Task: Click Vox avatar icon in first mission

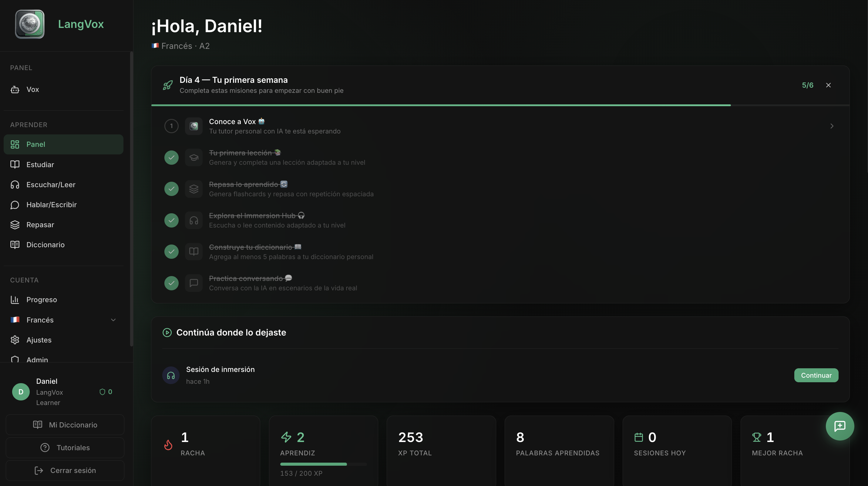Action: (194, 126)
